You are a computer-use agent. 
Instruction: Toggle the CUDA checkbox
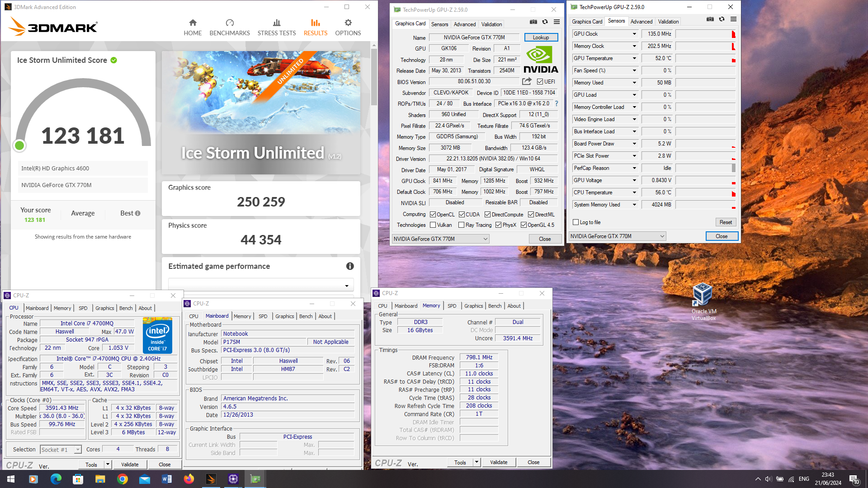462,215
